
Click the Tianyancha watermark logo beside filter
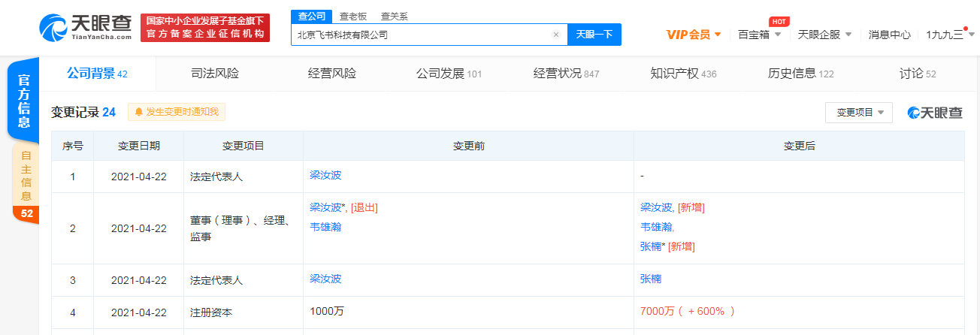[x=934, y=113]
